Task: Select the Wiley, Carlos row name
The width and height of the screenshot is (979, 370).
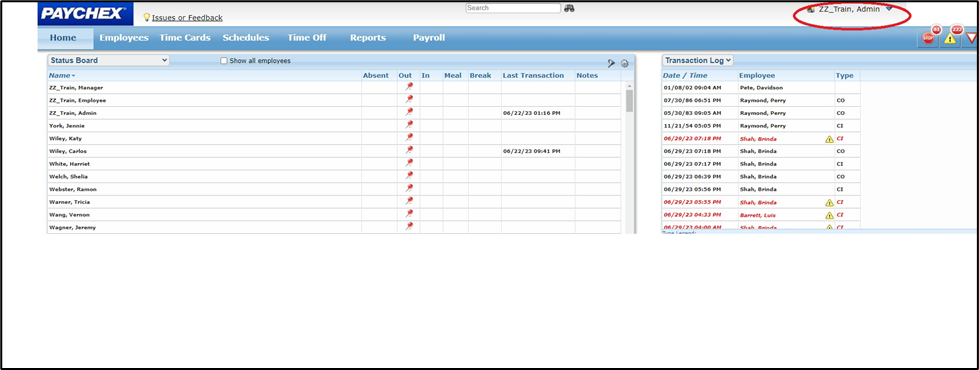Action: [68, 151]
